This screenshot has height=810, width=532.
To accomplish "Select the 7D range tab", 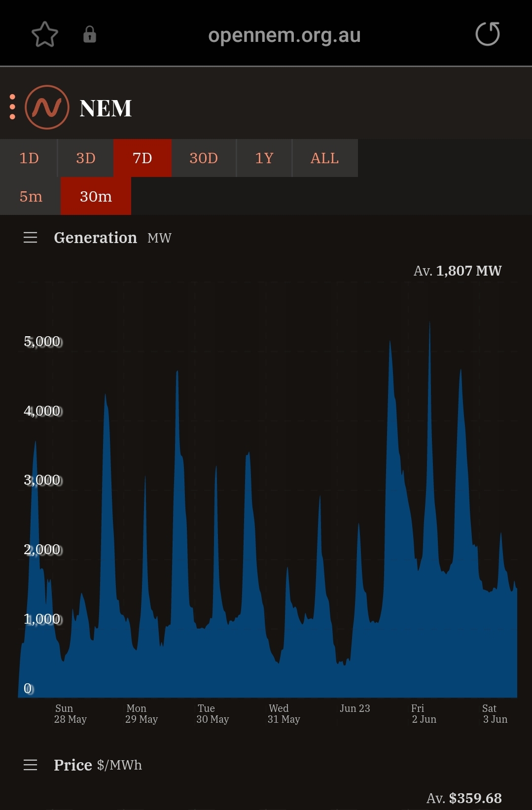I will point(142,158).
